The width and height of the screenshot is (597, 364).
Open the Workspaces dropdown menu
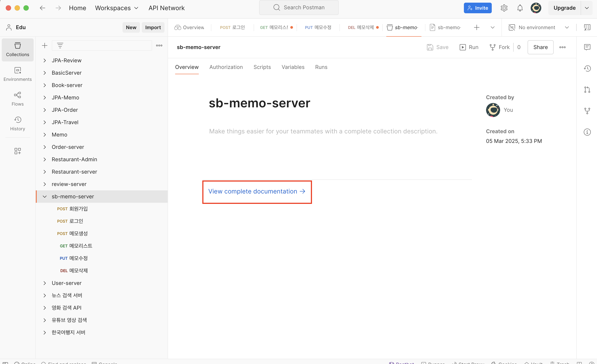coord(117,8)
